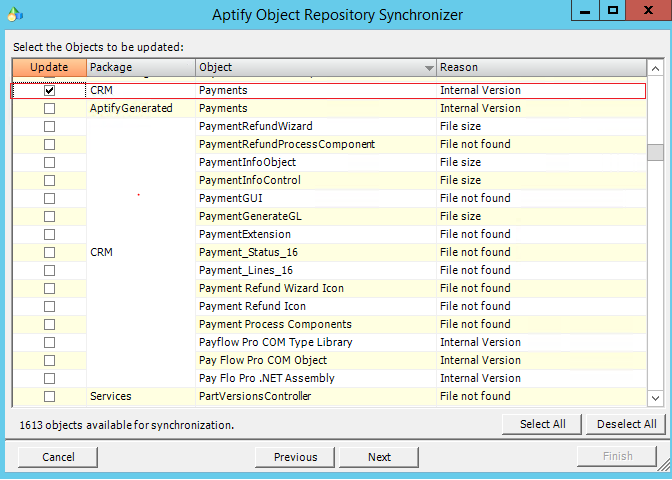Image resolution: width=672 pixels, height=480 pixels.
Task: Check Payflow Pro COM Type Library checkbox
Action: coord(49,342)
